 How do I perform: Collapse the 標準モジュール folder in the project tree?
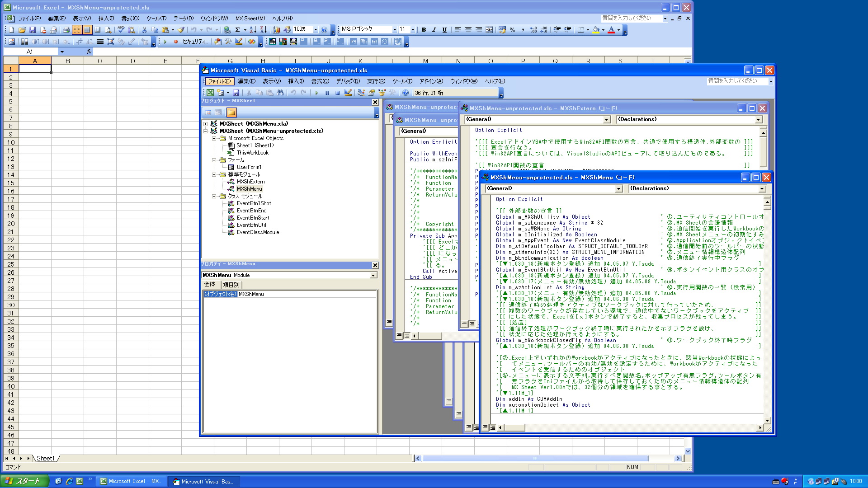coord(214,174)
